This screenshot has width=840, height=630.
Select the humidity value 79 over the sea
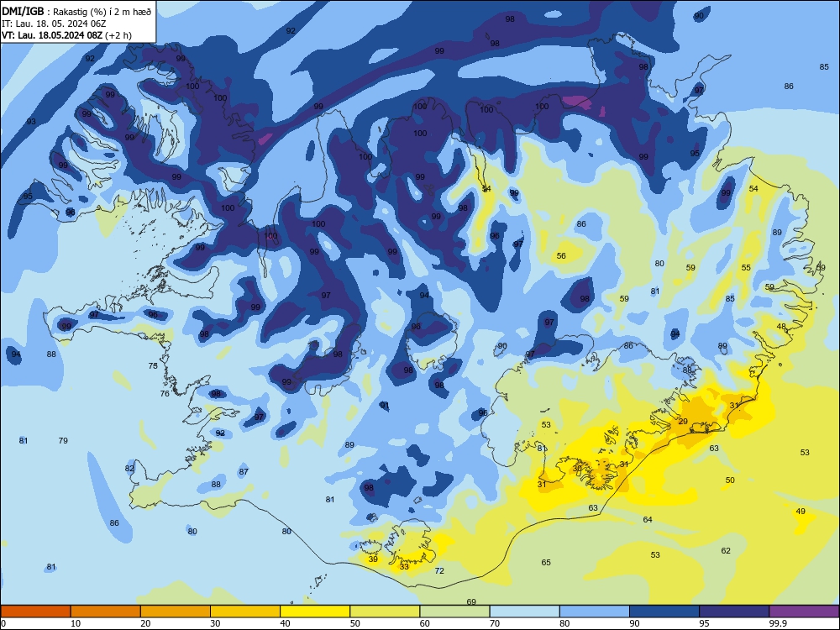63,440
